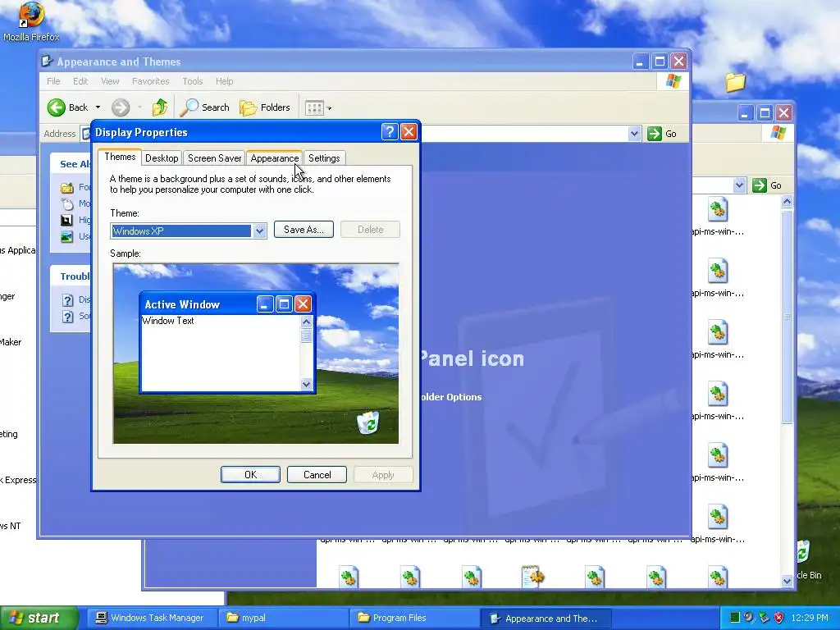Expand the Theme combo box arrow
This screenshot has width=840, height=630.
pos(260,231)
